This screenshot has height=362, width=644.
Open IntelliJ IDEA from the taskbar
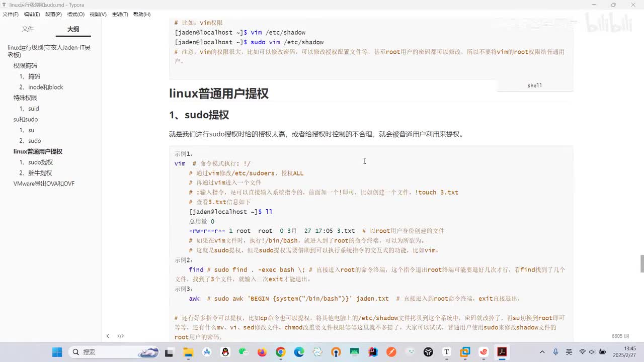[x=373, y=352]
